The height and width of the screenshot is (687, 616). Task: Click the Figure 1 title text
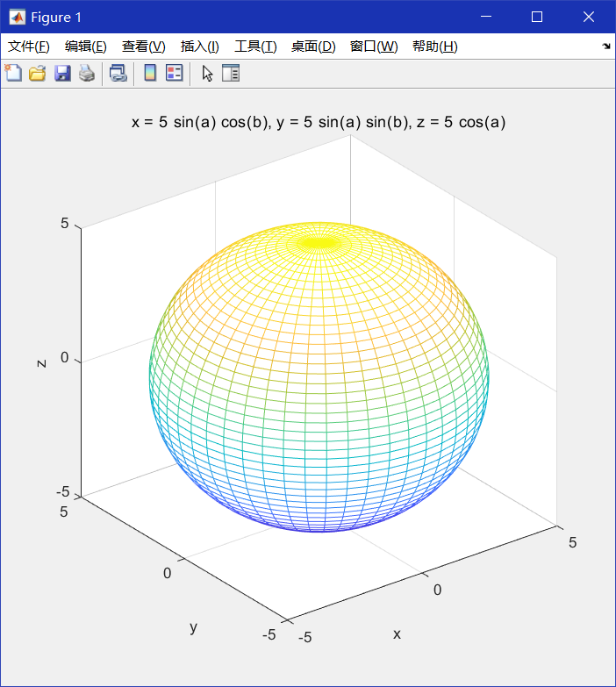click(56, 18)
